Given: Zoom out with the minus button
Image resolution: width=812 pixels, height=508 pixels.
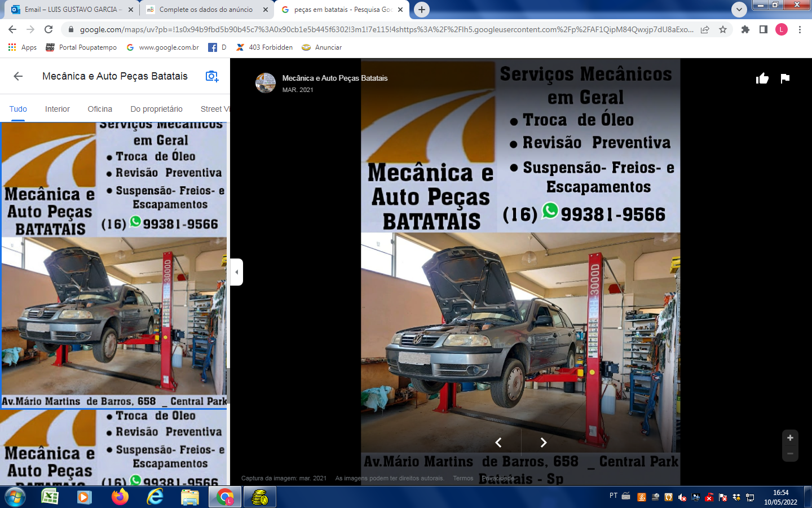Looking at the screenshot, I should click(790, 454).
